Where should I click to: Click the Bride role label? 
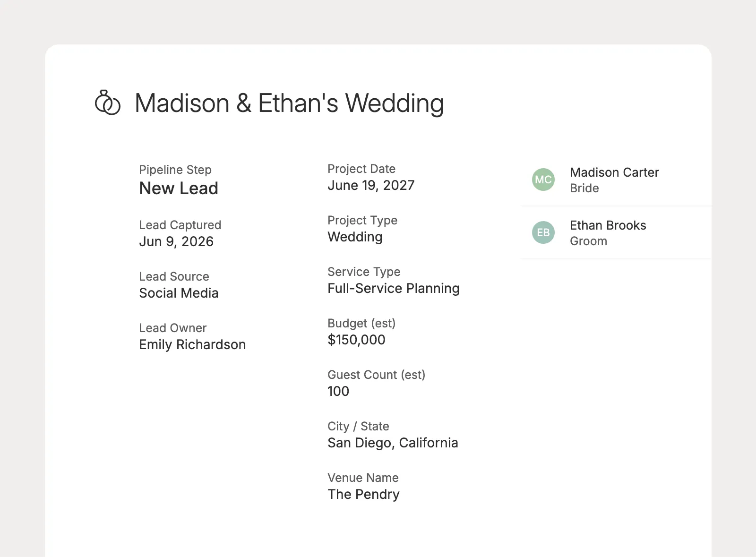tap(584, 188)
